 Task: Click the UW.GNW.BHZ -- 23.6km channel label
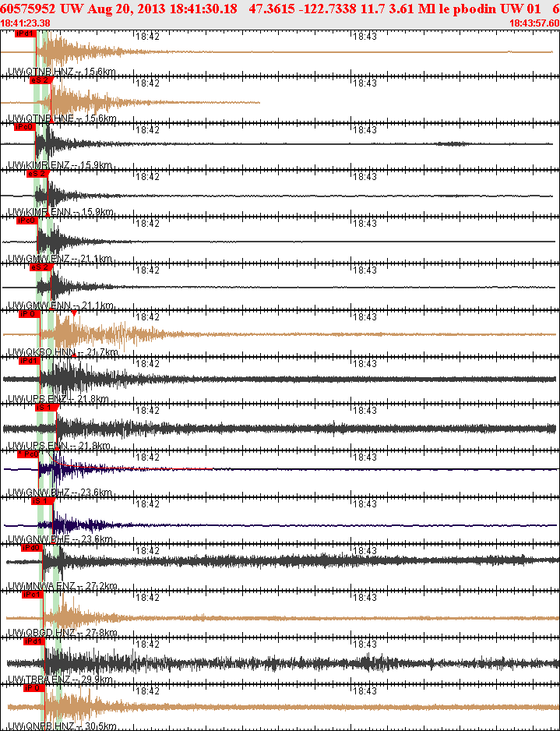click(x=60, y=493)
